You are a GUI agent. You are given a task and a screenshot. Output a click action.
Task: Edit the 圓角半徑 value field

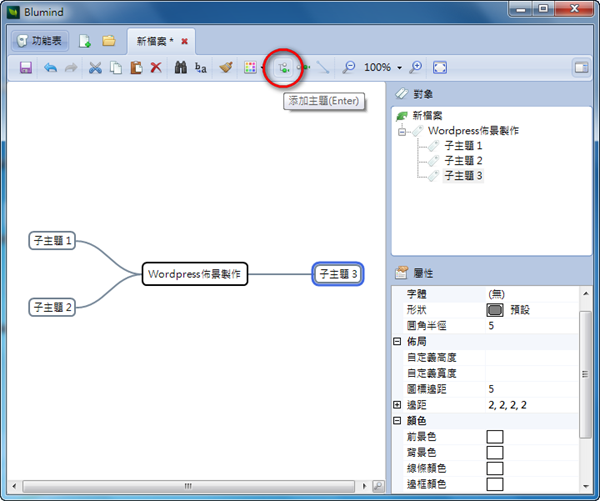[x=532, y=326]
